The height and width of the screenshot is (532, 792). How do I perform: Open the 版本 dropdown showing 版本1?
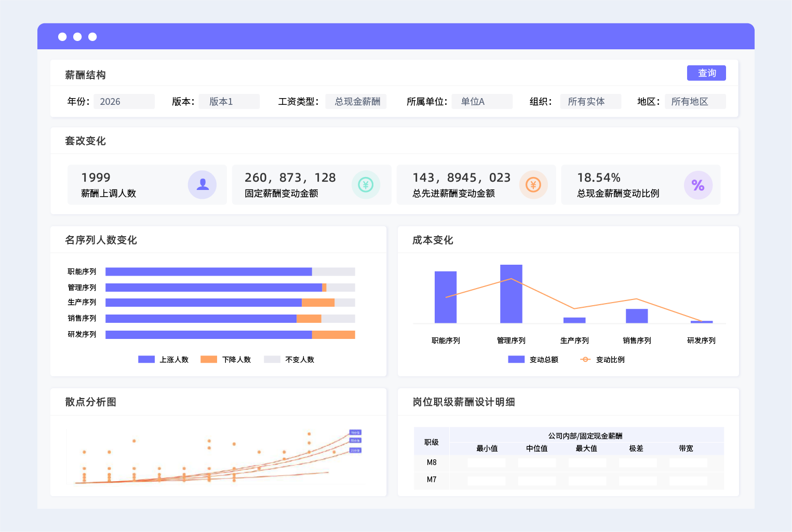(229, 101)
